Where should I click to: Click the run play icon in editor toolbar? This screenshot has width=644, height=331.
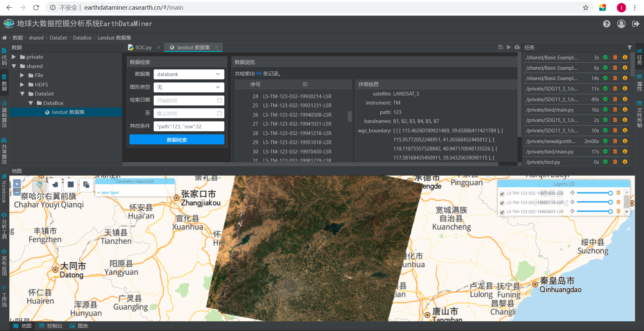pyautogui.click(x=509, y=47)
